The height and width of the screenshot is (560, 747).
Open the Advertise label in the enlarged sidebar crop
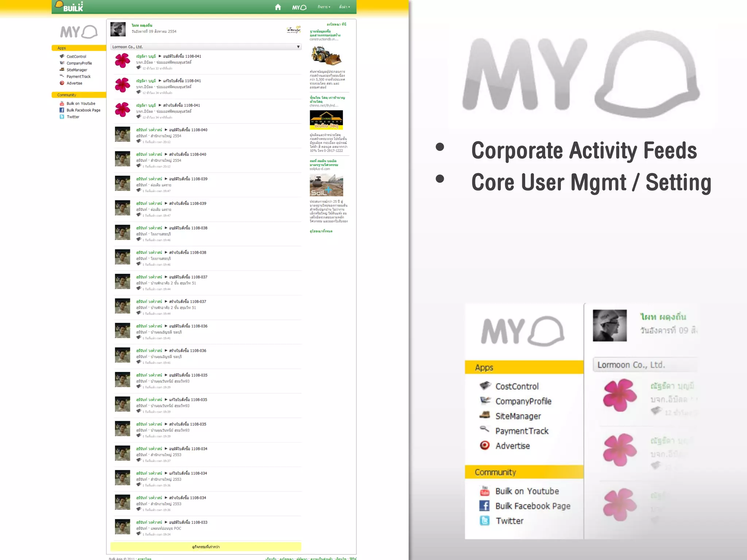pyautogui.click(x=512, y=446)
